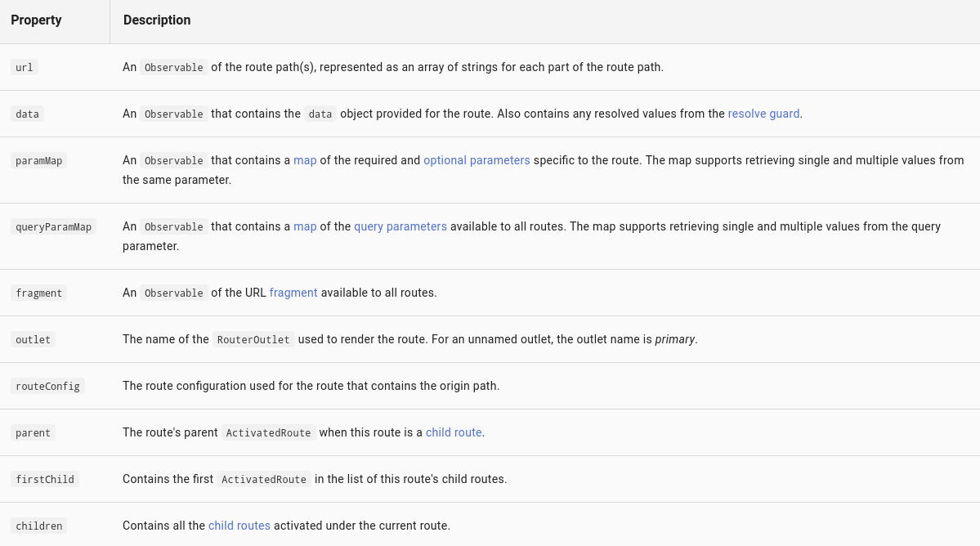Open the query parameters link
The width and height of the screenshot is (980, 546).
(400, 226)
